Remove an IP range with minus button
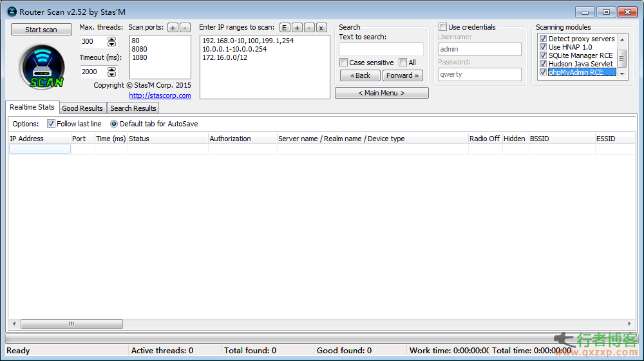The image size is (644, 361). point(309,28)
